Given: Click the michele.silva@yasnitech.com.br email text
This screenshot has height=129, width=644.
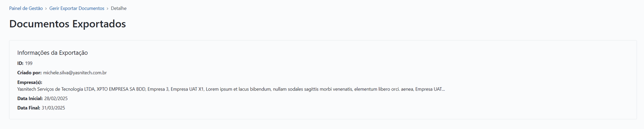Looking at the screenshot, I should 75,73.
